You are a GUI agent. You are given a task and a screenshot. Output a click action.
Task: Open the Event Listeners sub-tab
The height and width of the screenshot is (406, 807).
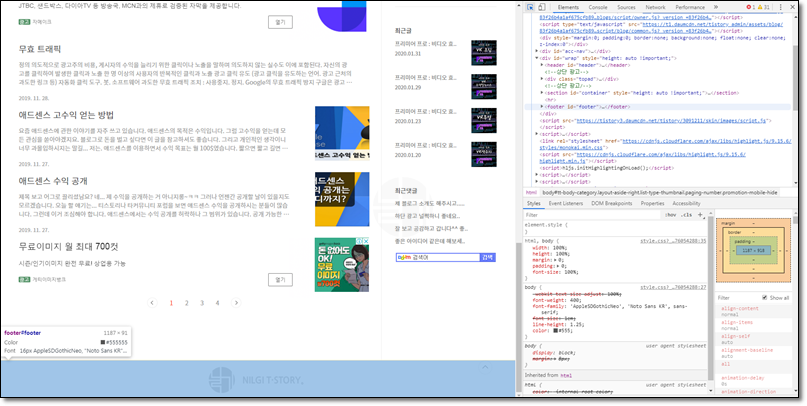coord(566,203)
